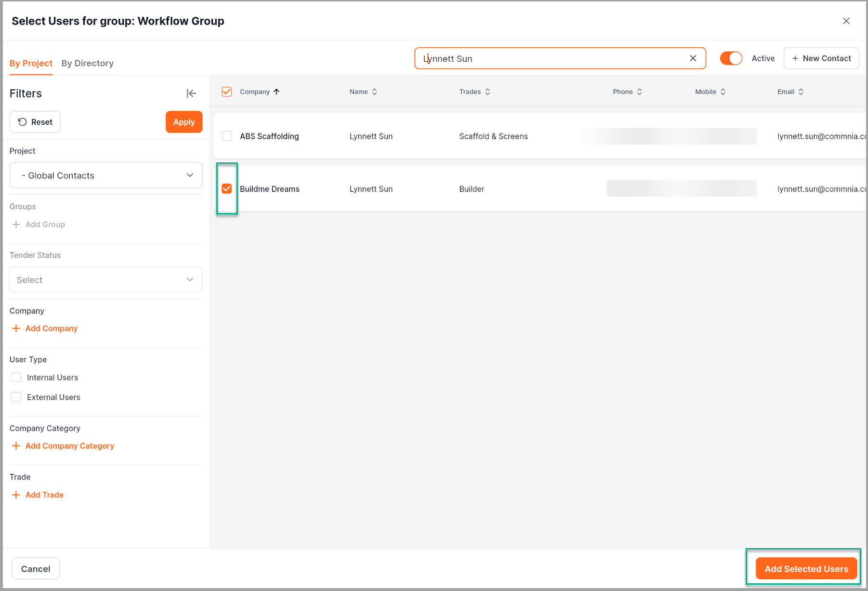Toggle the select-all header checkbox
Screen dimensions: 868x591
coord(227,92)
